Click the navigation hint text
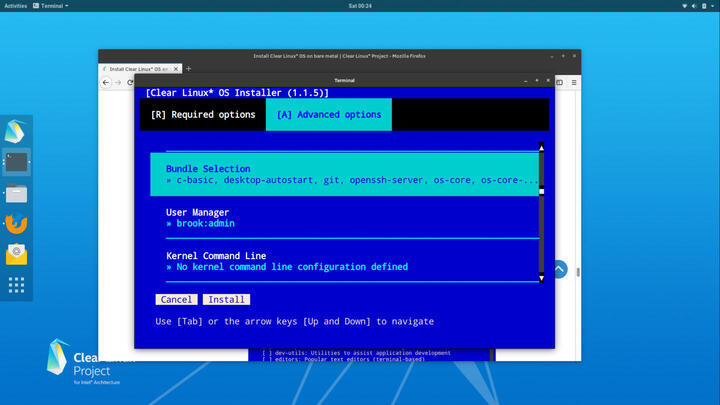Screen dimensions: 720x405 [294, 321]
